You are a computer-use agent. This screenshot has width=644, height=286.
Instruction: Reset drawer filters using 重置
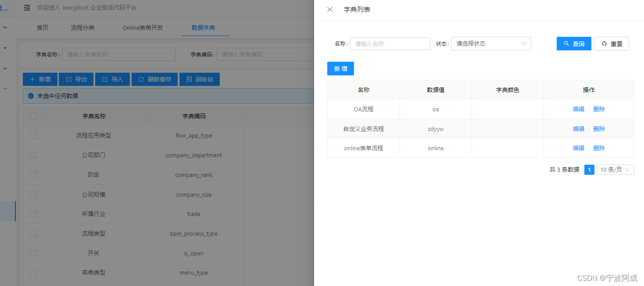point(612,43)
